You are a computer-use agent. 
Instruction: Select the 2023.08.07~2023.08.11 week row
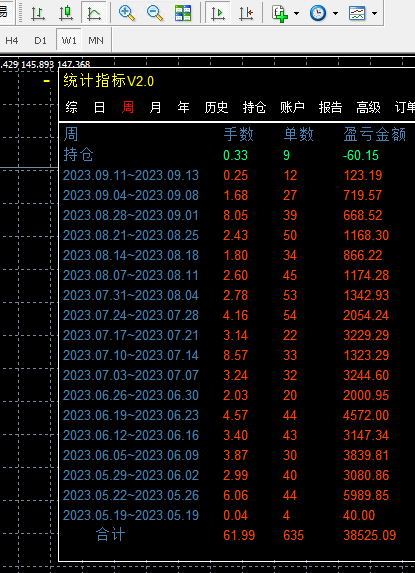coord(131,275)
